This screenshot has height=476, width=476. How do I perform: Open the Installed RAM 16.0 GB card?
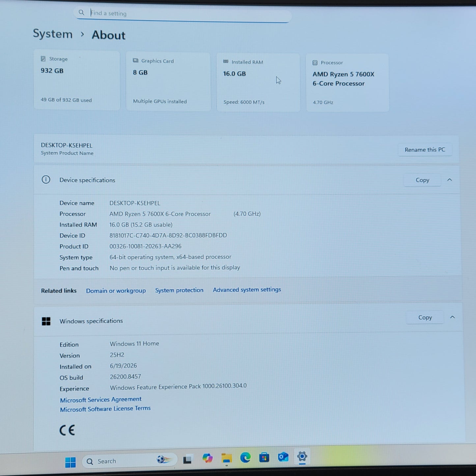click(x=258, y=82)
